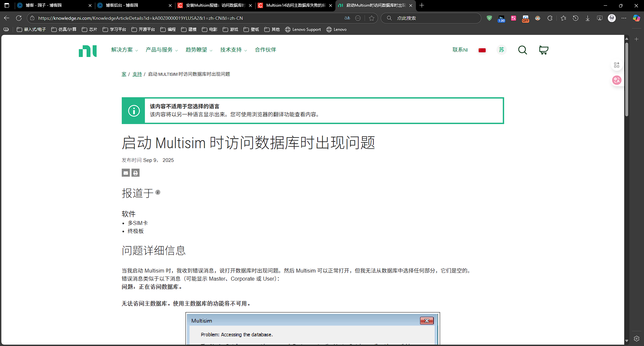
Task: Close the 博客后台 - 博客园 tab
Action: [170, 5]
